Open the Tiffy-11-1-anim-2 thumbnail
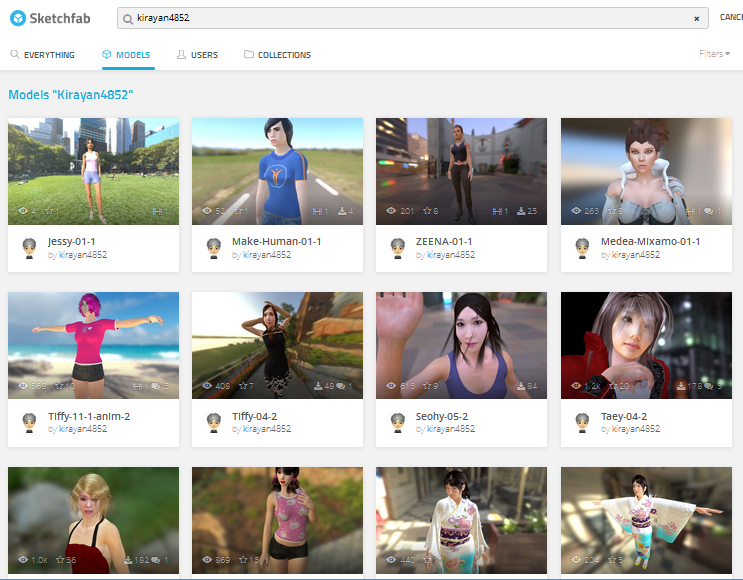Image resolution: width=743 pixels, height=580 pixels. [93, 345]
